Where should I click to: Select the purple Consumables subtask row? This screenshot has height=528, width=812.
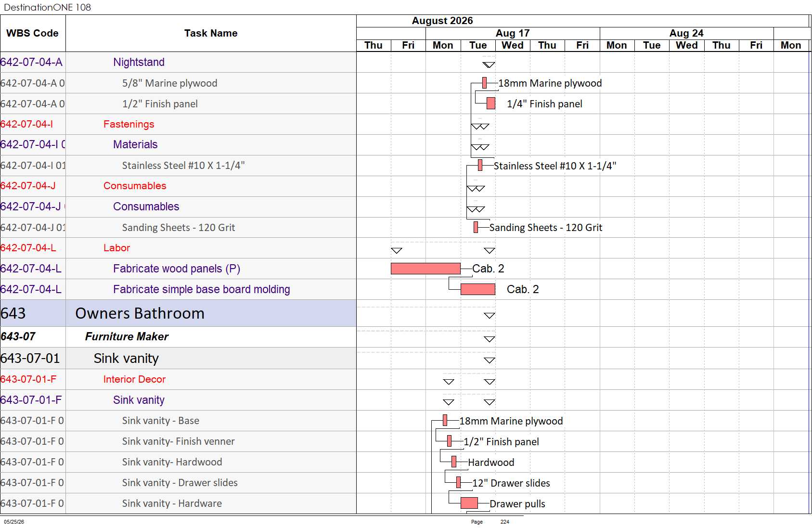178,206
